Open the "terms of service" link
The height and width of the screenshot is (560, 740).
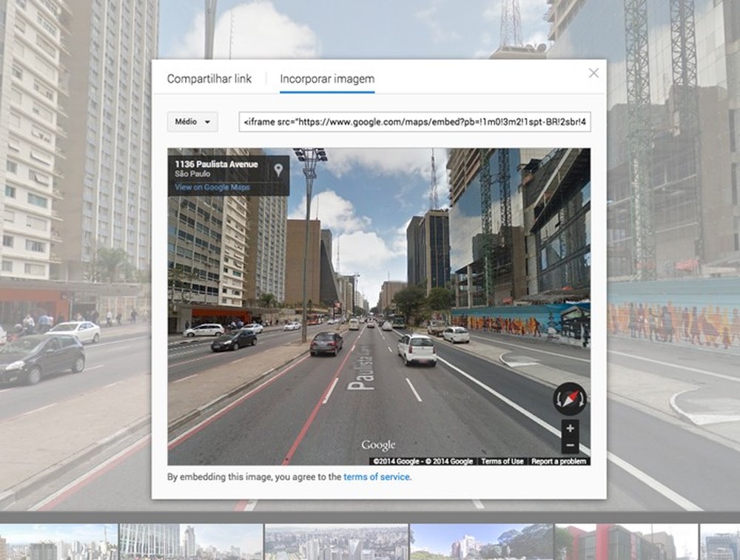(x=377, y=476)
